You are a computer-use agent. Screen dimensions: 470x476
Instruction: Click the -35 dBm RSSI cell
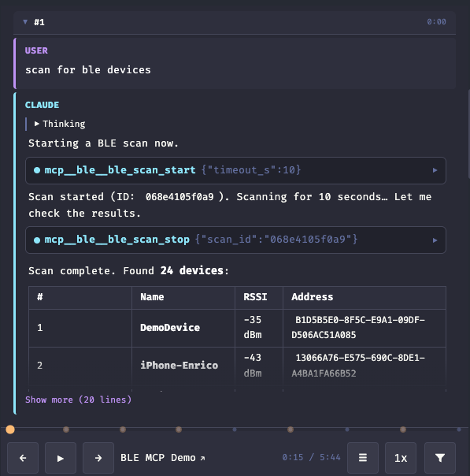click(259, 328)
